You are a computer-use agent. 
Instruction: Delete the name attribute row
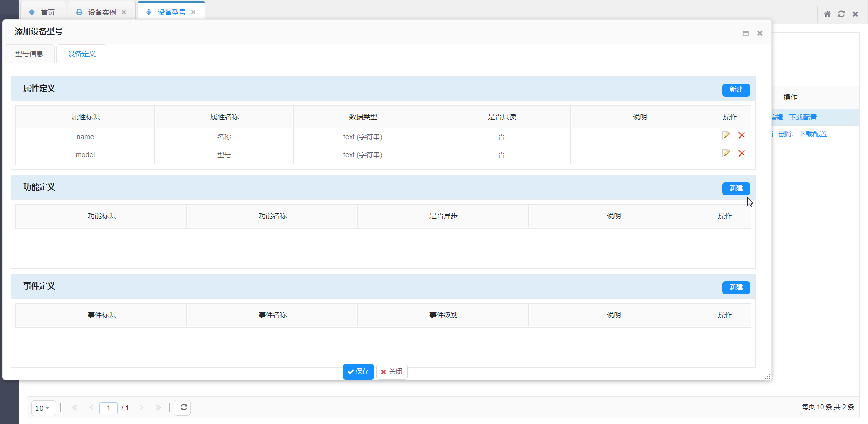point(742,136)
